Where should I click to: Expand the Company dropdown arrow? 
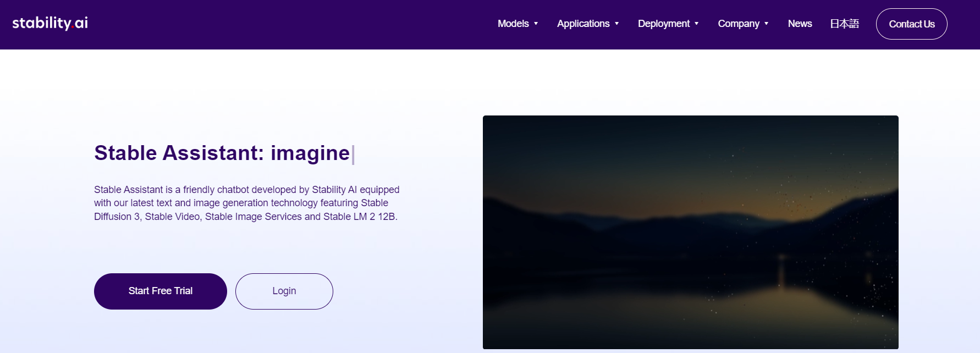766,24
